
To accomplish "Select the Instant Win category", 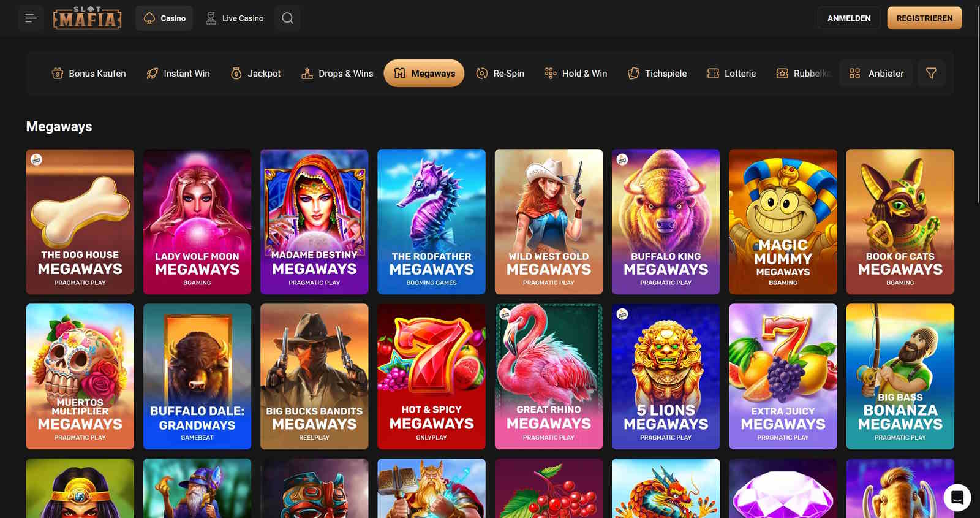I will click(178, 74).
